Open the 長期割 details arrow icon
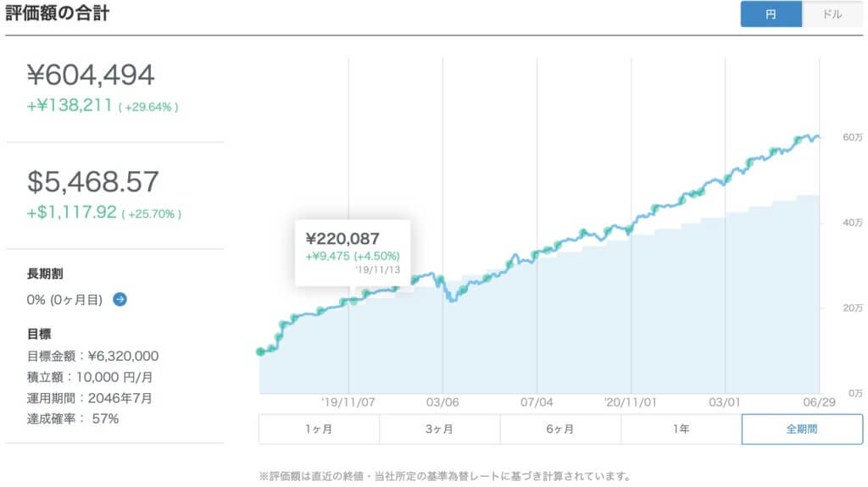 120,299
